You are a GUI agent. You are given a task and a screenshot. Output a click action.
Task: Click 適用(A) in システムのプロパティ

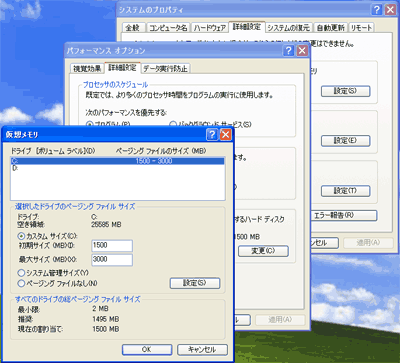(368, 242)
